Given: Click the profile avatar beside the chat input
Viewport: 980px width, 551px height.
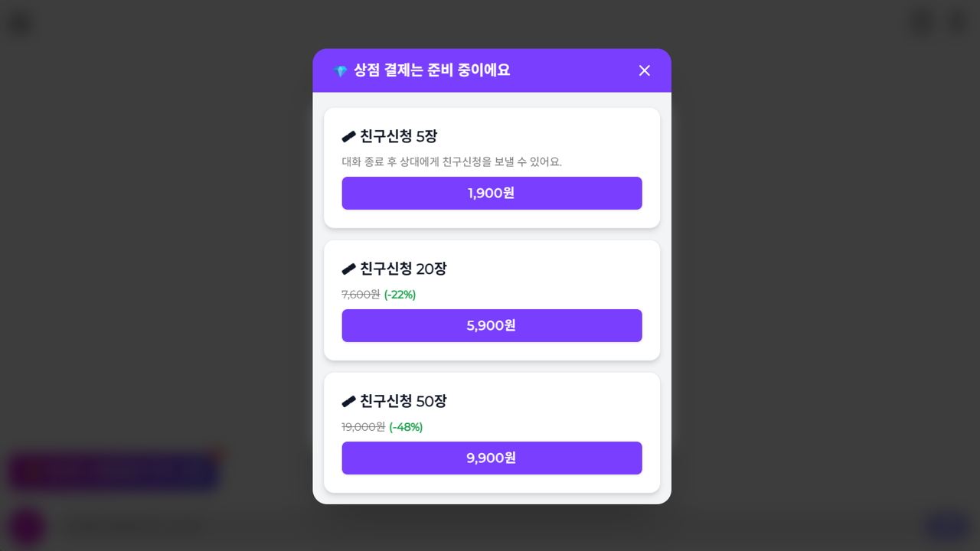Looking at the screenshot, I should tap(27, 527).
